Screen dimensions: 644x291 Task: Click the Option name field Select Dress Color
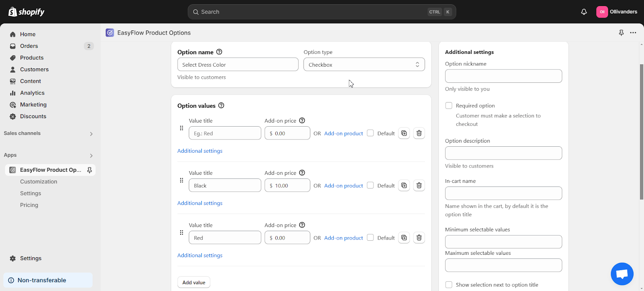[238, 64]
